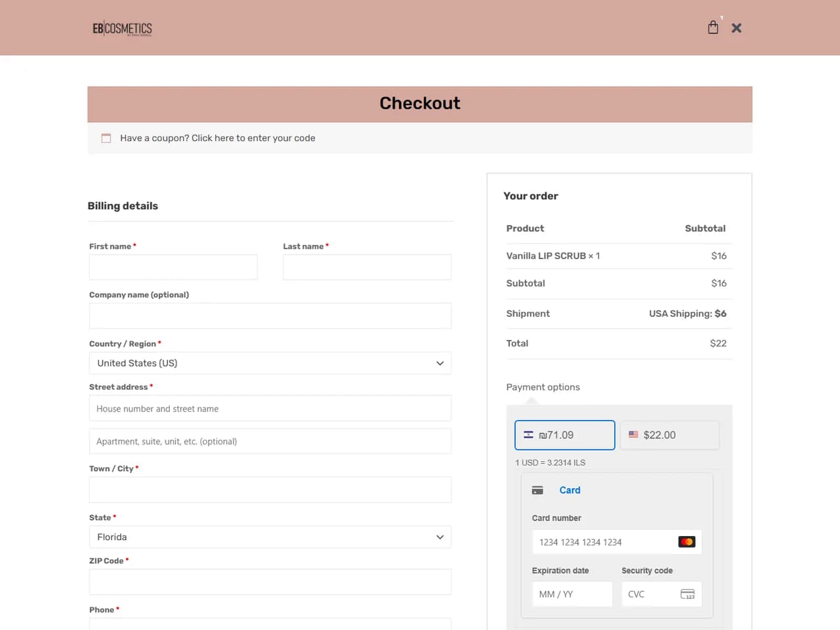Expand the State dropdown showing Florida
Viewport: 840px width, 630px height.
click(x=270, y=537)
